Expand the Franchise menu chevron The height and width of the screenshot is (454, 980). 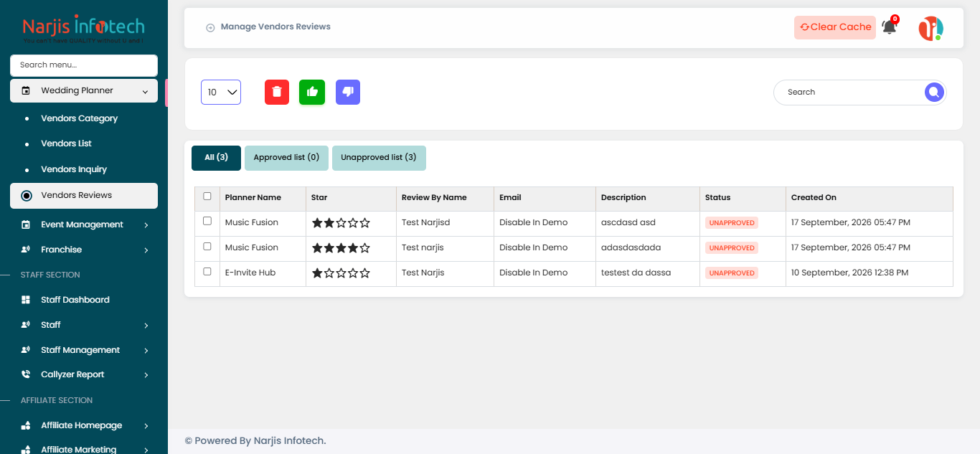click(x=146, y=250)
